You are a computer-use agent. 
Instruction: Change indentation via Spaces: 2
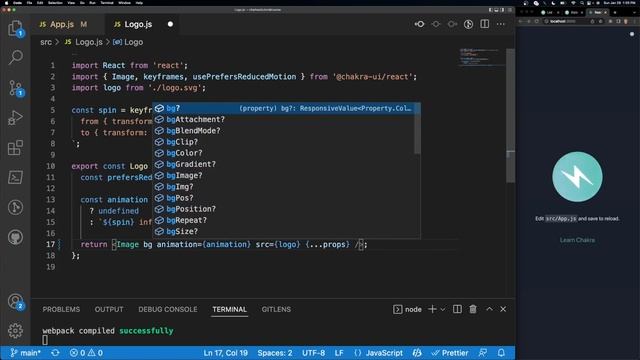click(275, 353)
